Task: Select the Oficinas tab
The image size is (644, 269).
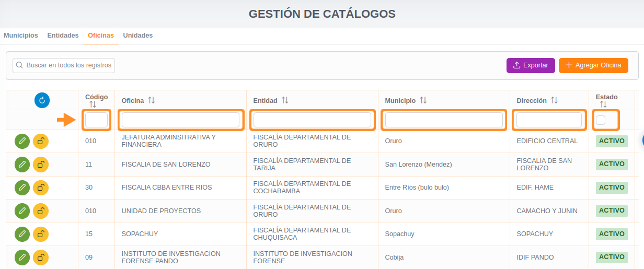Action: (x=101, y=36)
